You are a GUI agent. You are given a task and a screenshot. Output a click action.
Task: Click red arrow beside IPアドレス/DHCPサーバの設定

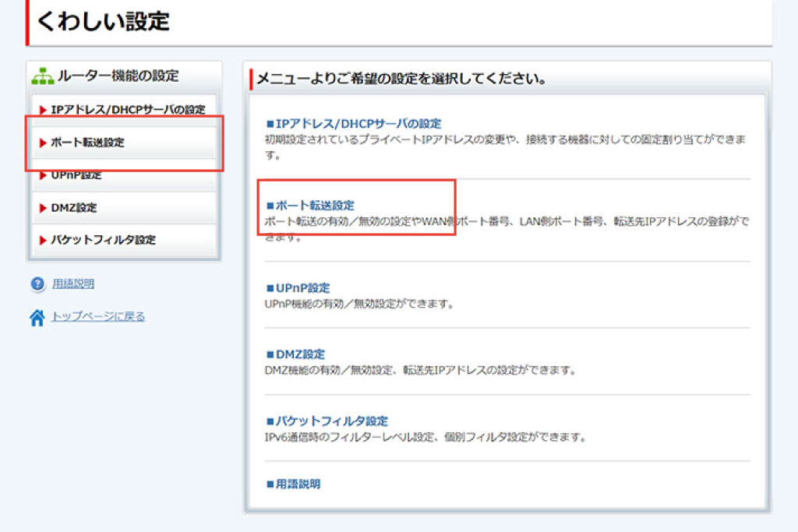click(43, 110)
